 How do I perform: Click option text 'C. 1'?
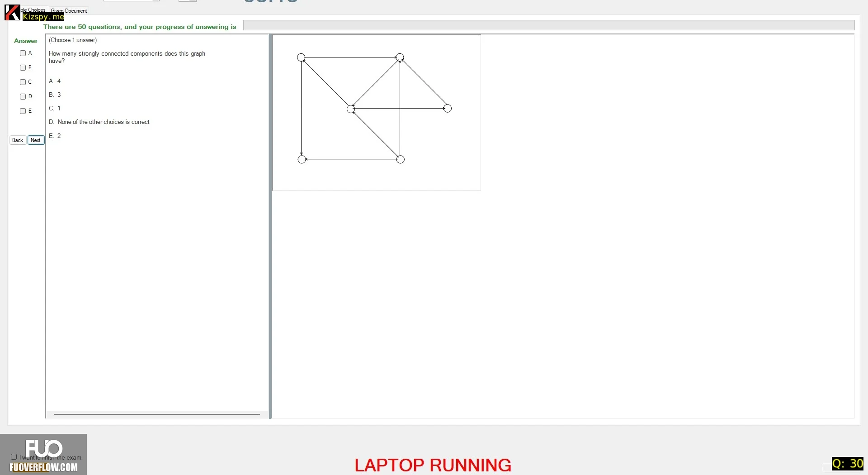pos(55,109)
